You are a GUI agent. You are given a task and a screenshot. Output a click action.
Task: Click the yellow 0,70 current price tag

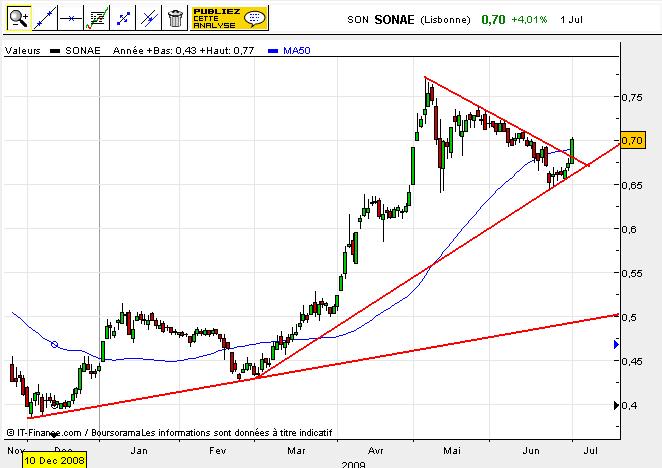[x=632, y=140]
